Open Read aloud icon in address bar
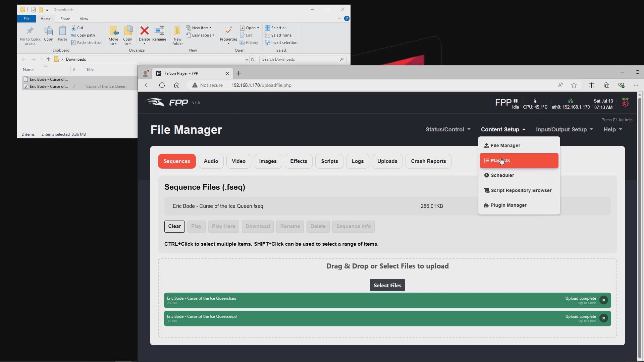The width and height of the screenshot is (644, 362). pyautogui.click(x=560, y=85)
